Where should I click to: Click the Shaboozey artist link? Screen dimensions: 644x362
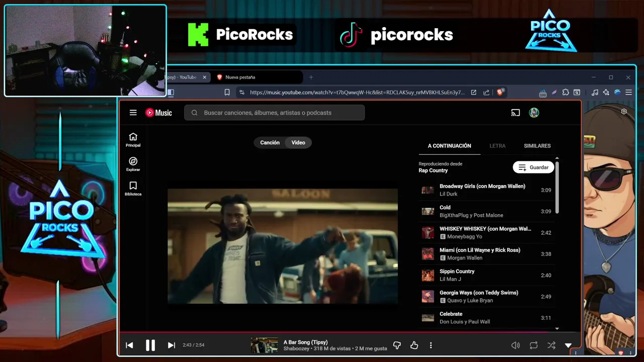click(296, 348)
